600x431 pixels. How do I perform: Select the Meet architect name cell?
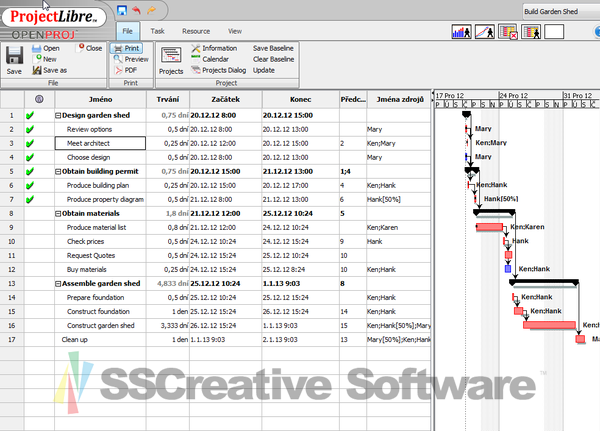[100, 143]
